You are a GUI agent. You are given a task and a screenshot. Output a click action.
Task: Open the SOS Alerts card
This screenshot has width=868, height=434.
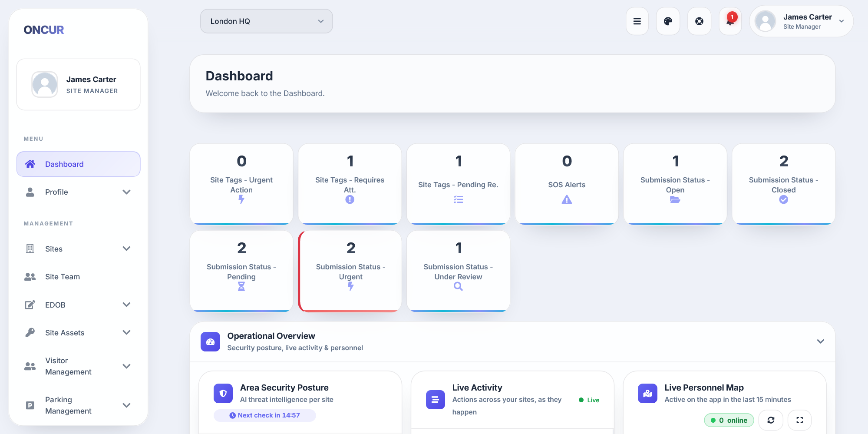[x=567, y=184]
